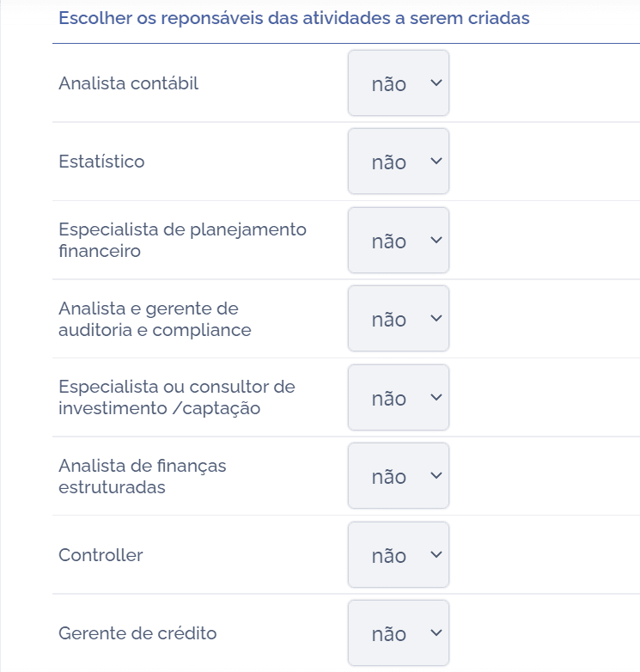Click the Gerente de crédito label
This screenshot has height=672, width=640.
137,633
